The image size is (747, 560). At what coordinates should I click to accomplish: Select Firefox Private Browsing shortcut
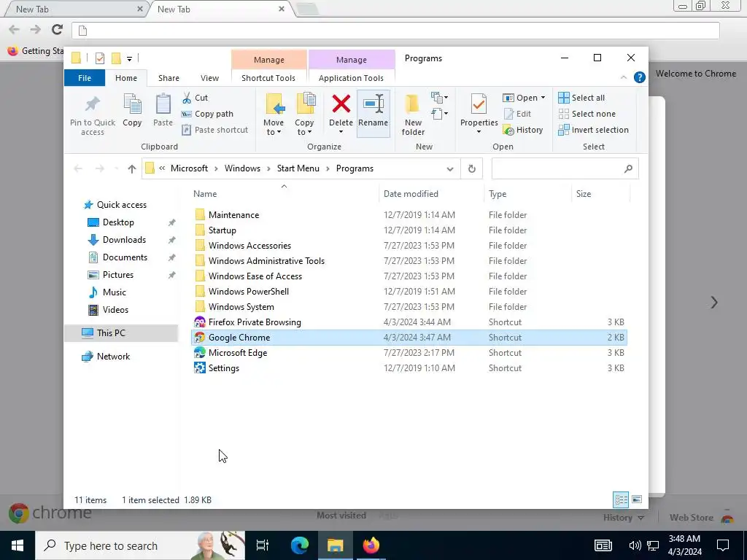pos(255,322)
